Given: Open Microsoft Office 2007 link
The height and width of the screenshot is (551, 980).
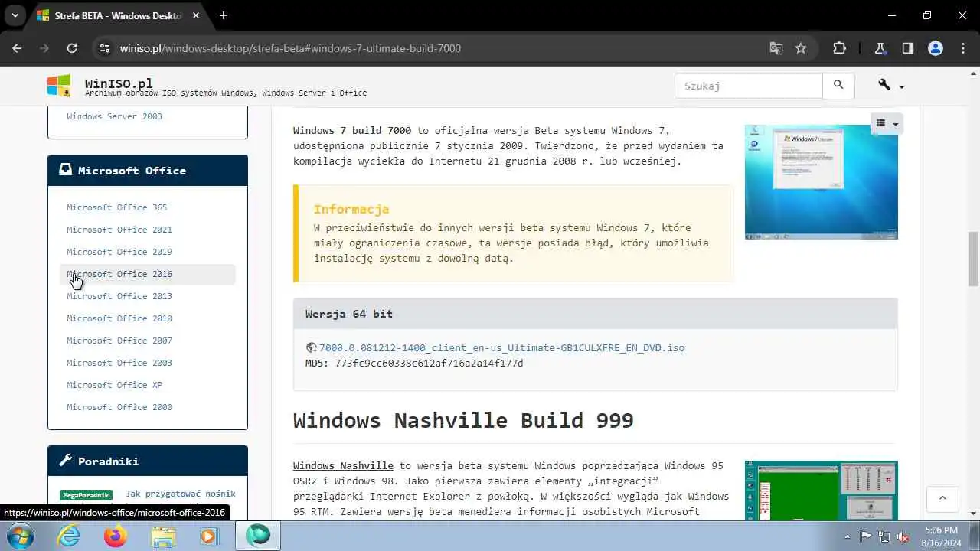Looking at the screenshot, I should point(119,341).
